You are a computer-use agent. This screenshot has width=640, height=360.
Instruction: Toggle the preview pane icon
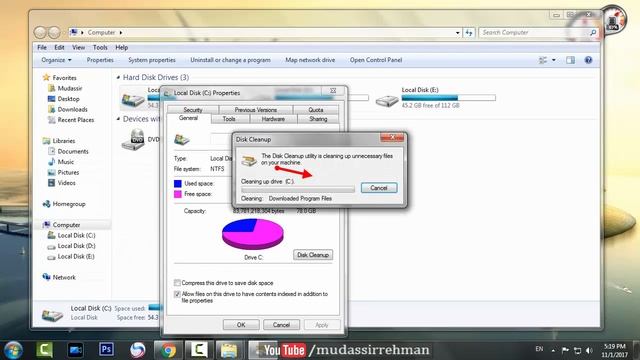[570, 60]
